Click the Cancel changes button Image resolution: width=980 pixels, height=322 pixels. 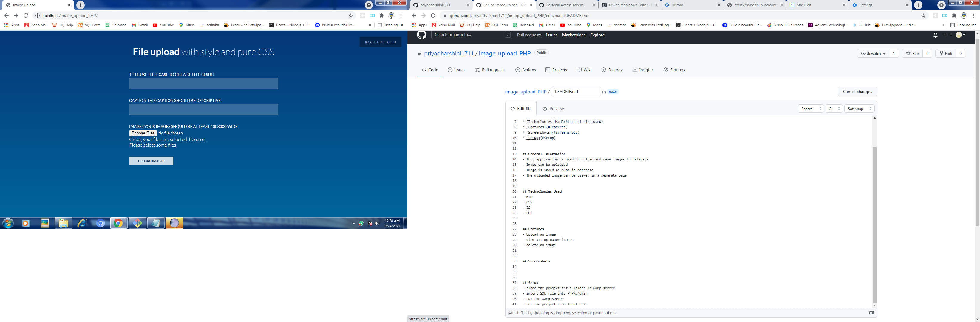point(857,92)
